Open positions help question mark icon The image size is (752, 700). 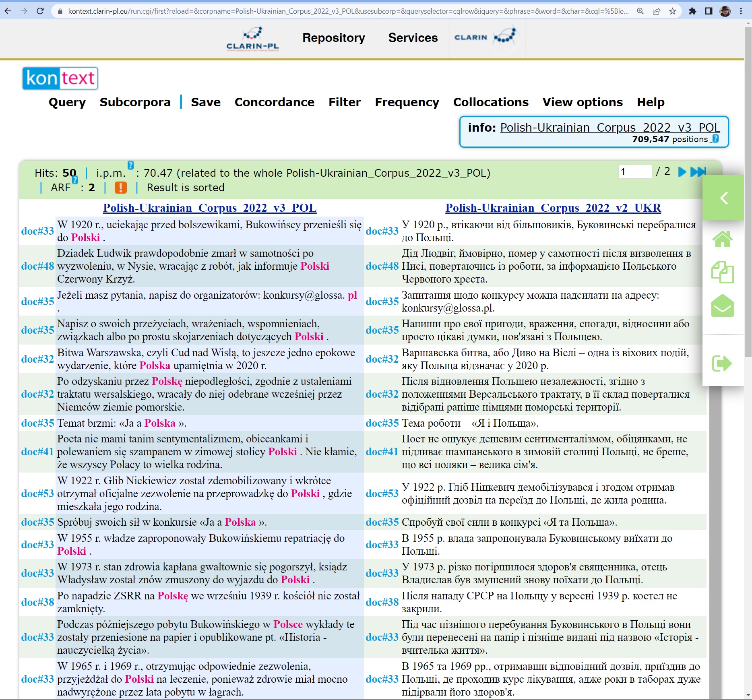tap(716, 139)
